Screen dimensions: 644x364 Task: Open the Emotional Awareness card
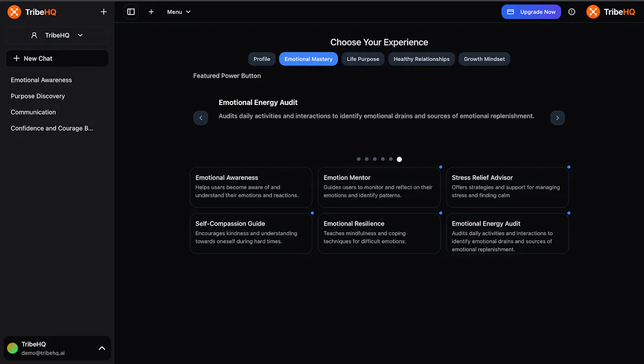pos(251,187)
